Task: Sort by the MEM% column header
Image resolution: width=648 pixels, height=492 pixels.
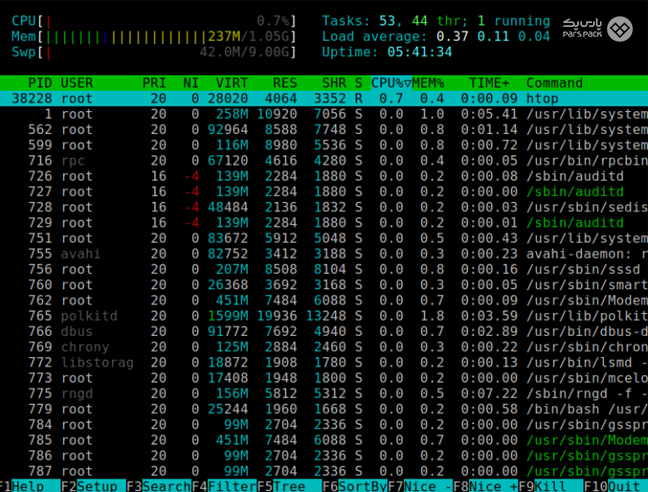Action: pos(428,83)
